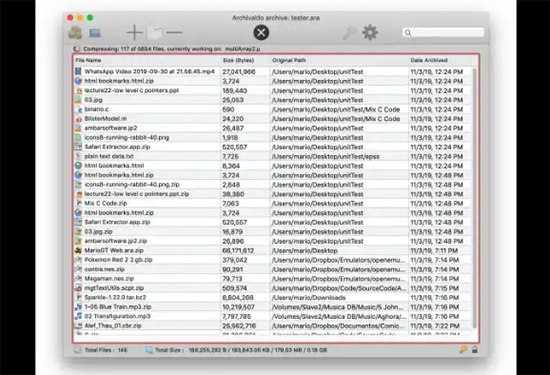Click the binario.c file icon
This screenshot has width=550, height=375.
pyautogui.click(x=79, y=109)
